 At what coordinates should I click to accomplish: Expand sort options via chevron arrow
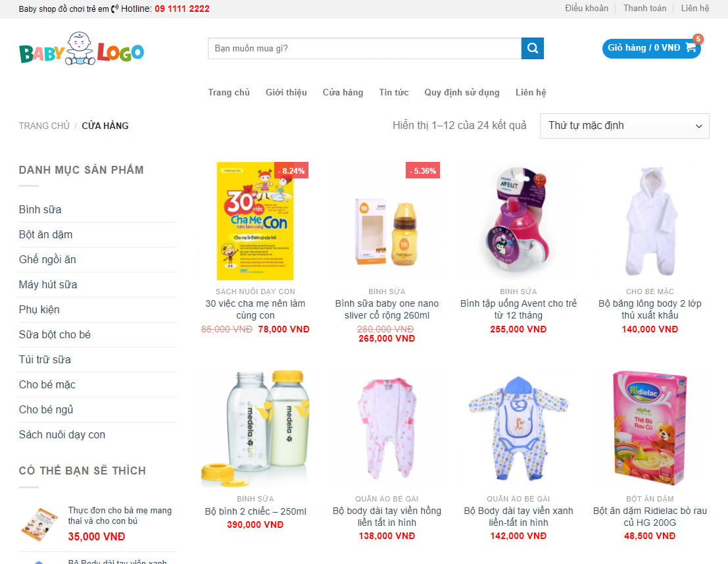click(699, 126)
